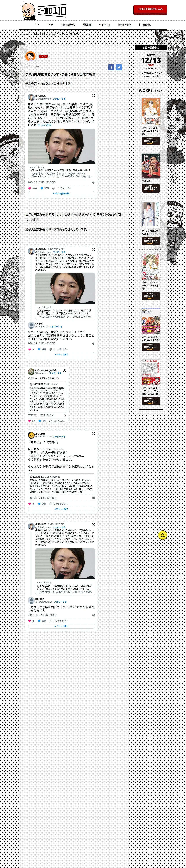Open the 日本人論 book cover thumbnail
Image resolution: width=186 pixels, height=868 pixels.
pyautogui.click(x=151, y=321)
